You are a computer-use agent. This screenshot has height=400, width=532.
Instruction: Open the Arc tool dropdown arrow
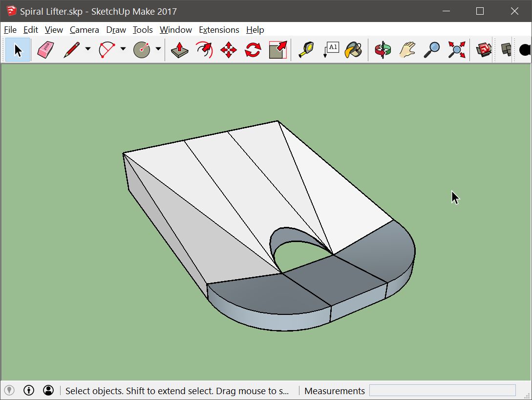coord(123,49)
